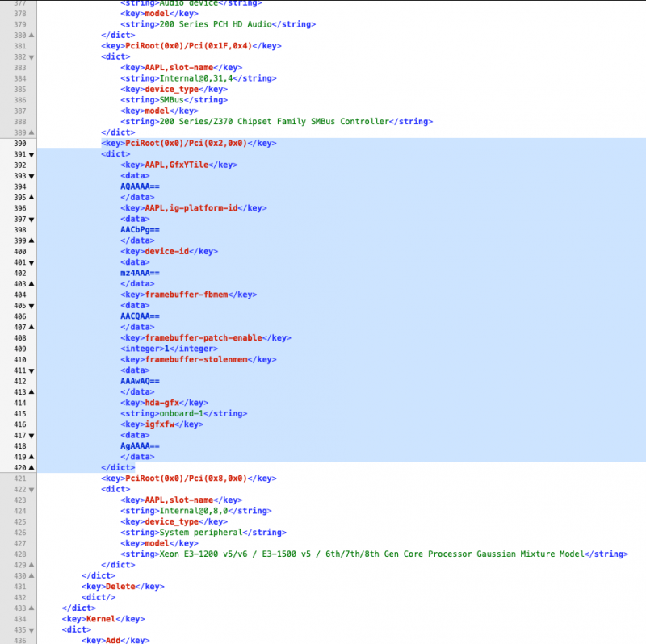Click fold end marker at line 413
The image size is (646, 644).
(31, 392)
